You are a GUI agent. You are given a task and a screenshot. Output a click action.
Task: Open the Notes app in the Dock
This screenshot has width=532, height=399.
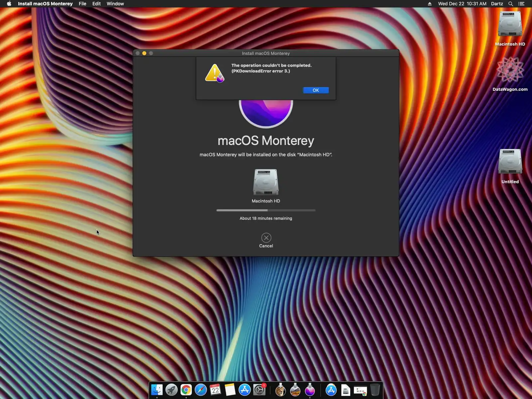click(230, 390)
